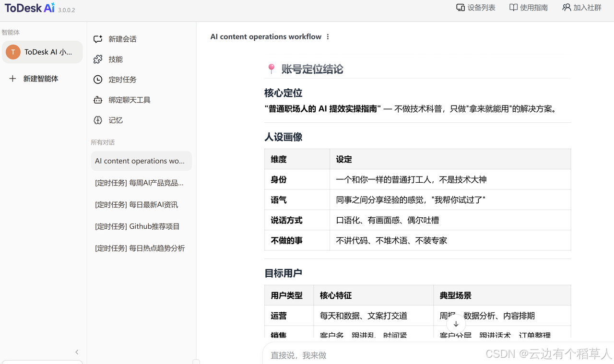614x364 pixels.
Task: Click the ToDesk AI agent avatar
Action: tap(13, 52)
